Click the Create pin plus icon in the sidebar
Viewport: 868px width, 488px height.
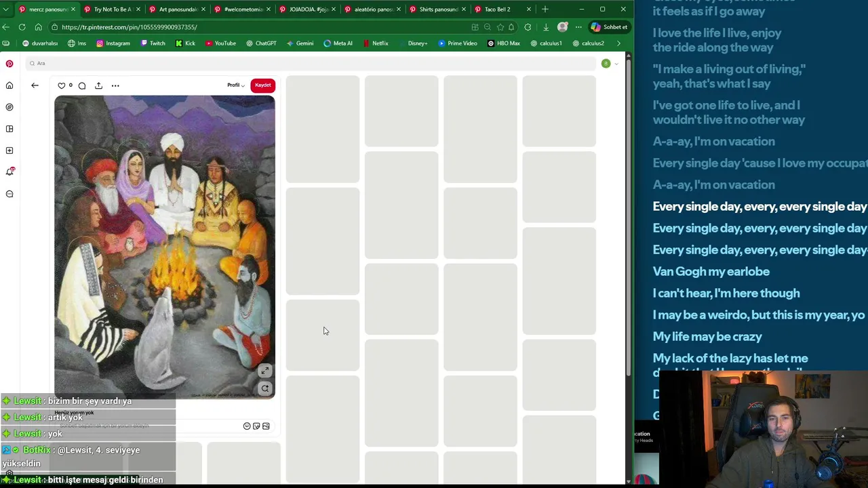point(9,150)
